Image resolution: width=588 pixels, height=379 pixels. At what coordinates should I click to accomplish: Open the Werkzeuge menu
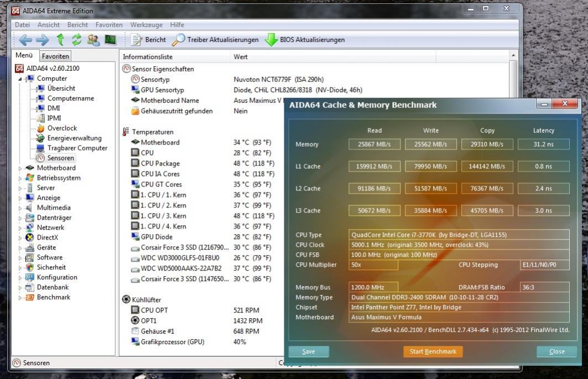tap(146, 25)
